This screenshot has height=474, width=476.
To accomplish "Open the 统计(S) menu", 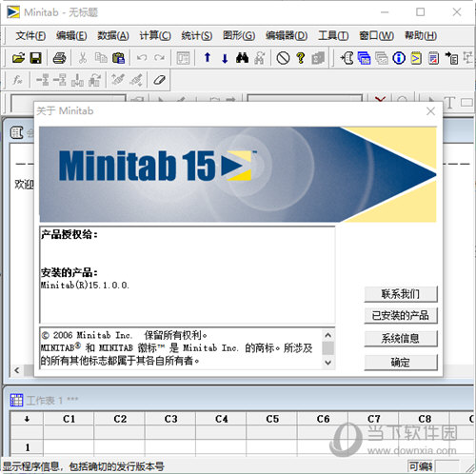I will coord(197,35).
